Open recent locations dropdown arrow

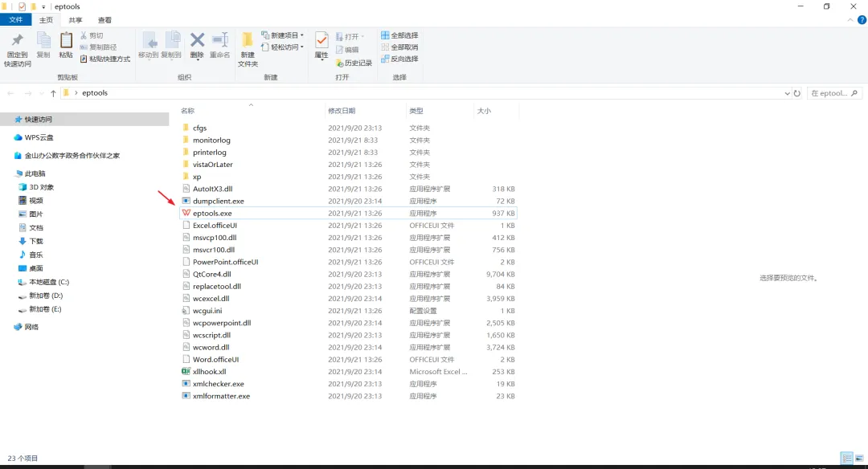coord(42,93)
